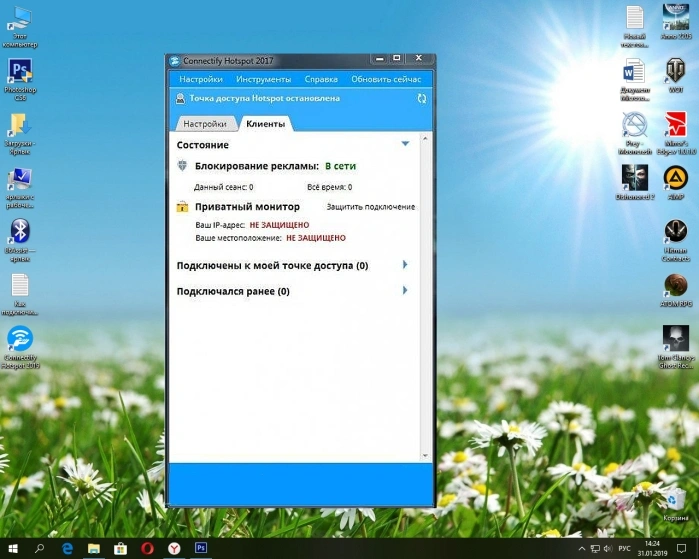Close the Connectify Hotspot window

pos(419,58)
